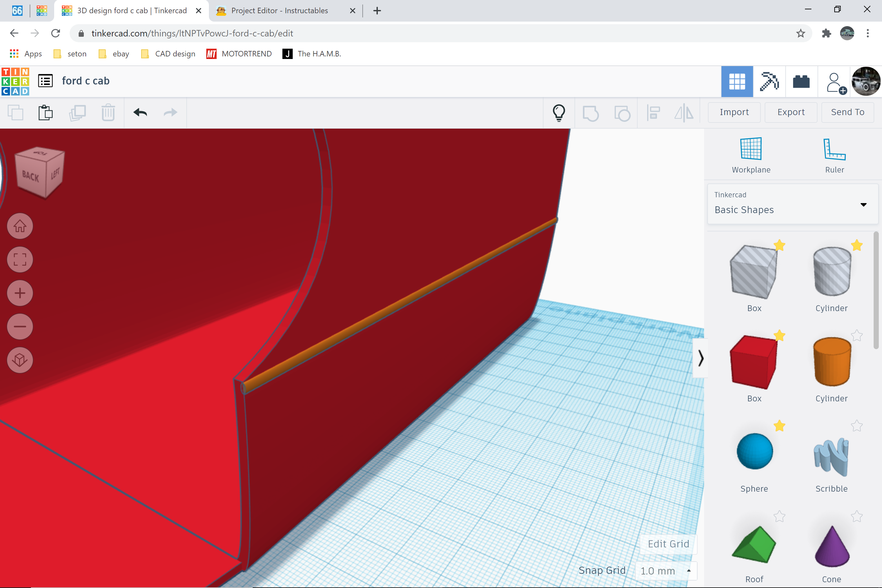Switch to 3D design grid view
Screen dimensions: 882x588
click(737, 81)
